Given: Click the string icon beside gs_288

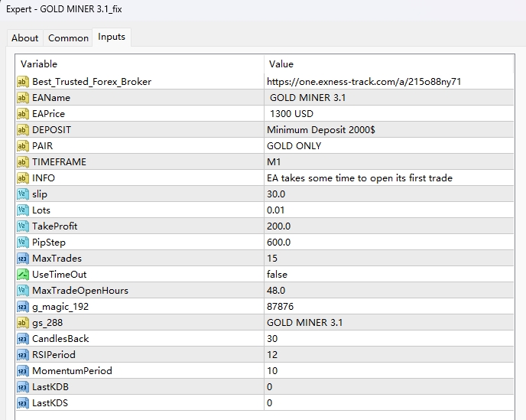Looking at the screenshot, I should click(x=22, y=323).
